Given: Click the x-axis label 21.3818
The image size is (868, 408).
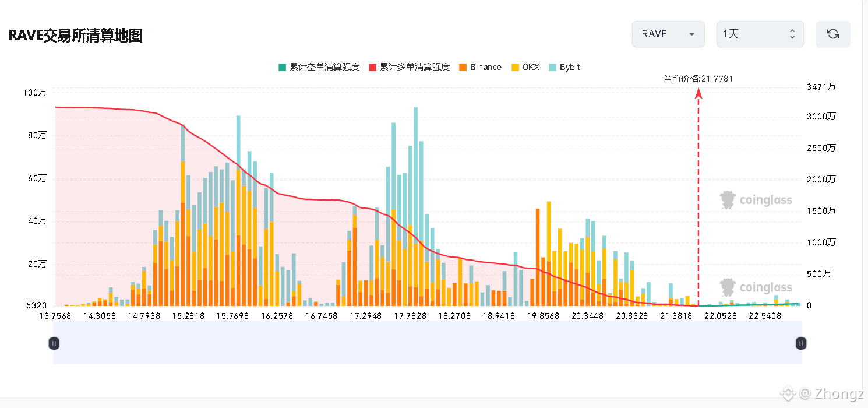Looking at the screenshot, I should coord(676,316).
